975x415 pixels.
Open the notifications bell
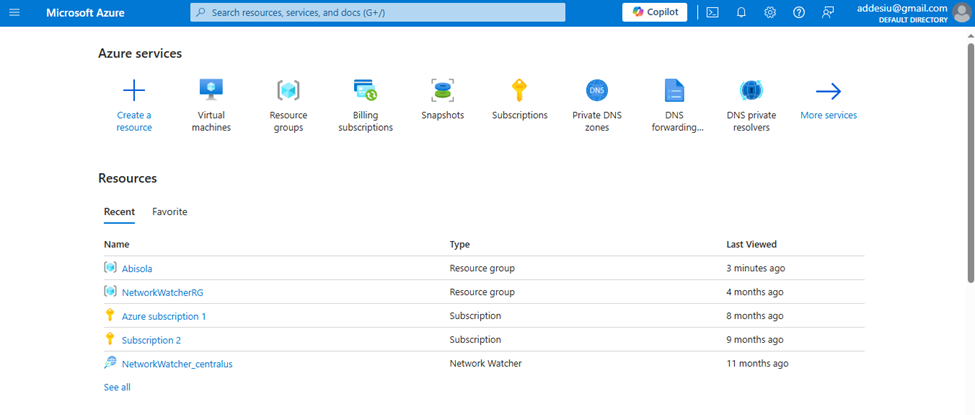point(741,12)
